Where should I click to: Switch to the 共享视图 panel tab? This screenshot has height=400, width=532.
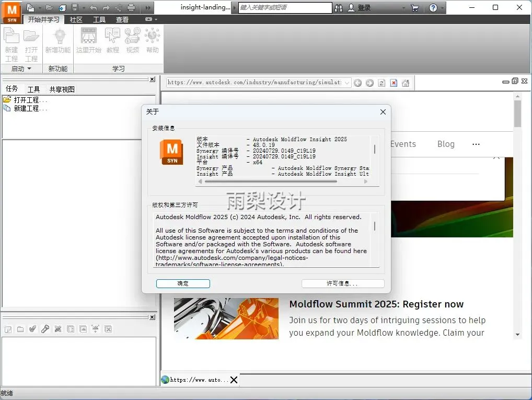pyautogui.click(x=62, y=89)
